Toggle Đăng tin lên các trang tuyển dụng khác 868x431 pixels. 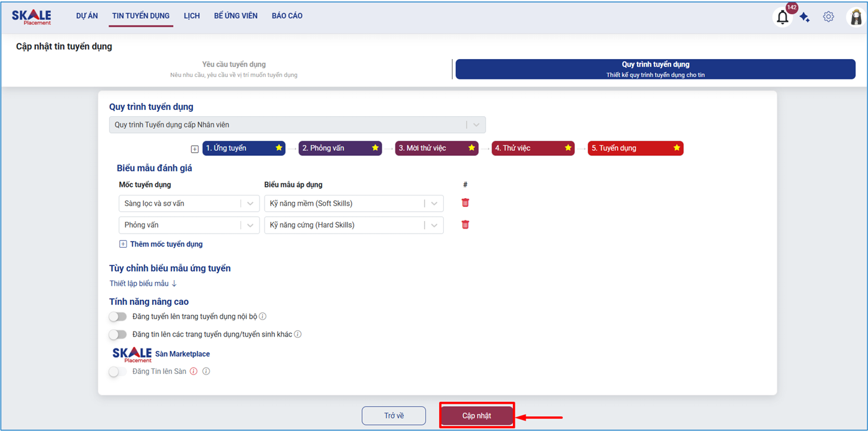tap(117, 335)
